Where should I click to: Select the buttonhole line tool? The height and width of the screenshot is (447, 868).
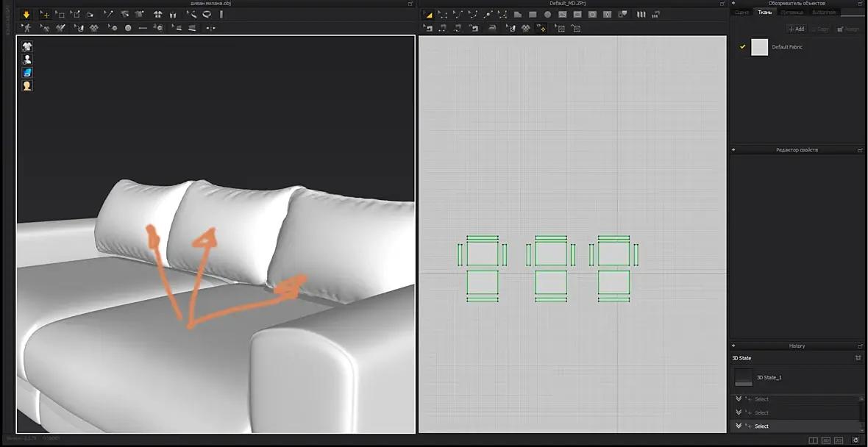click(x=143, y=28)
